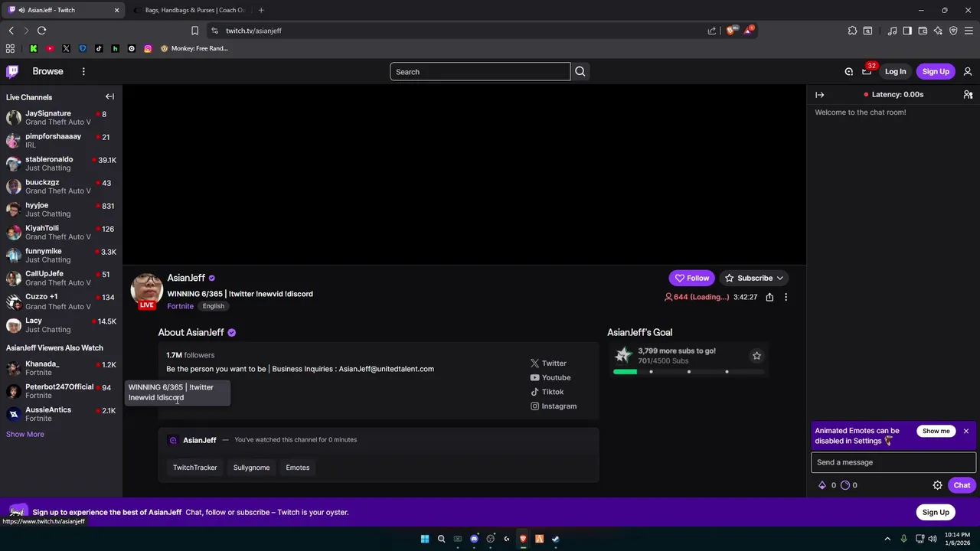Collapse the chat panel arrow

pos(820,95)
